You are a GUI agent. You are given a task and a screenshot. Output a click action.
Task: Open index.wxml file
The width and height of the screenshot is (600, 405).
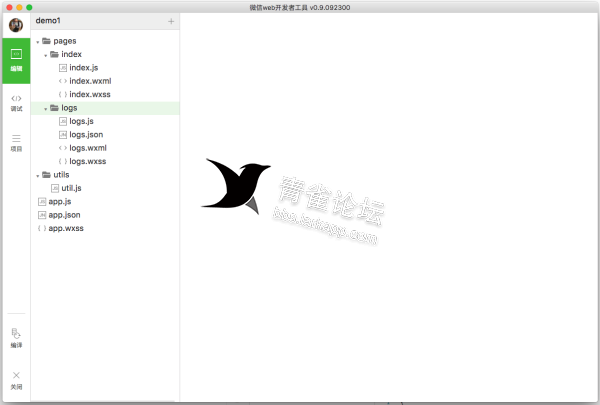click(90, 81)
